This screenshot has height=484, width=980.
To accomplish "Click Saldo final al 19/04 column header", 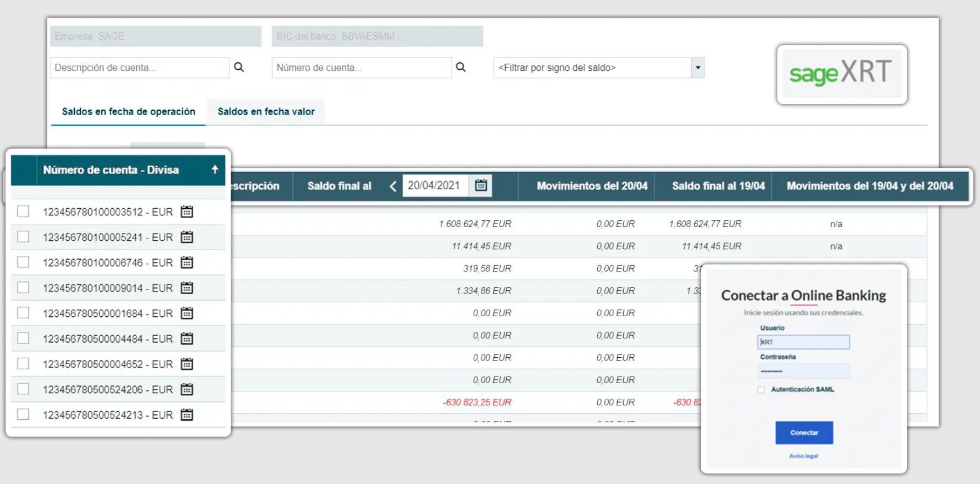I will point(718,186).
